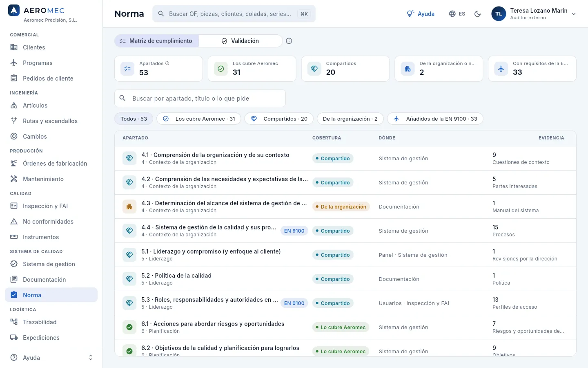The width and height of the screenshot is (588, 368).
Task: Open Instrumentos with the ruler icon
Action: pos(51,237)
